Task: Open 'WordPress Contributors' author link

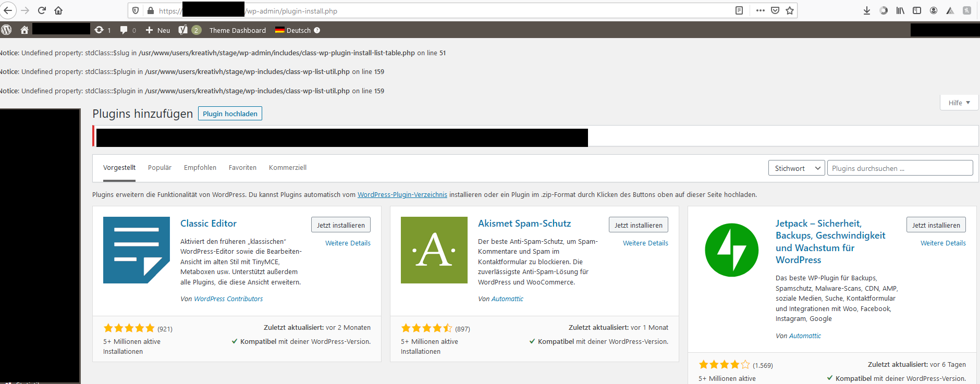Action: click(228, 299)
